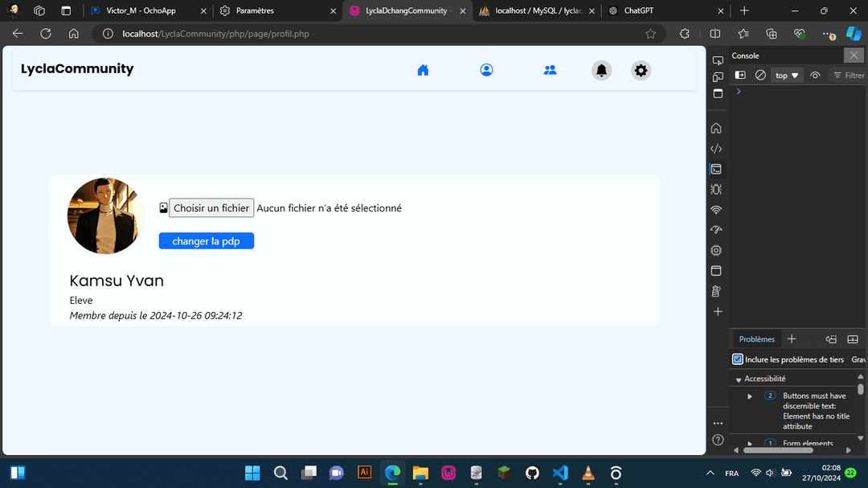Open the top JavaScript context dropdown

787,76
